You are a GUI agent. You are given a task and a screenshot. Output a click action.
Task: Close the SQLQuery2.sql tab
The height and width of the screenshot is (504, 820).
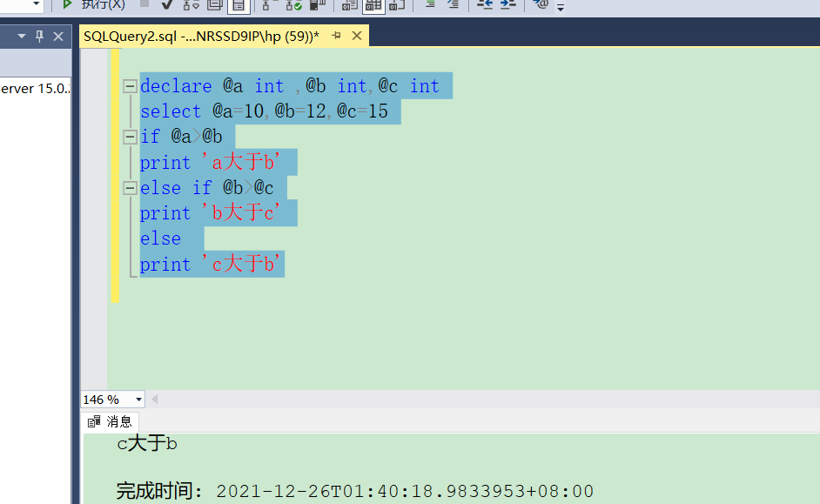coord(357,36)
